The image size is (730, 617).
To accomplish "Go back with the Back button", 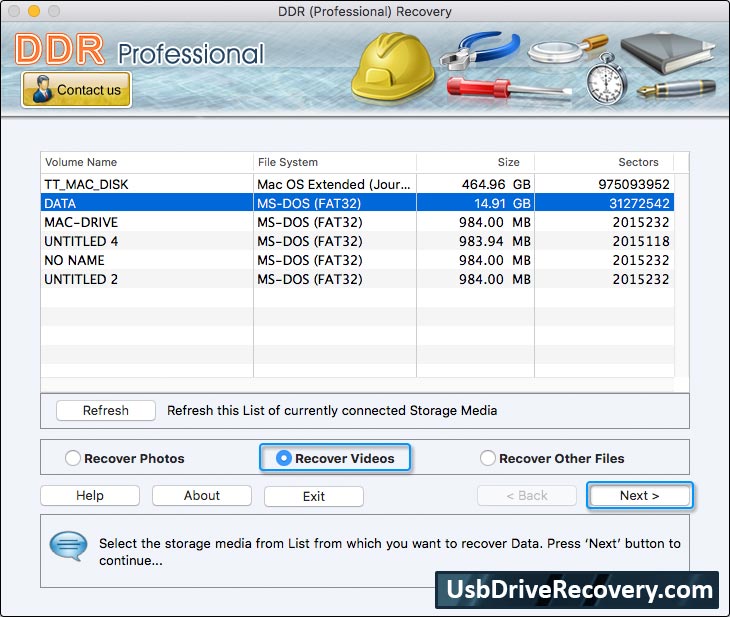I will click(x=527, y=495).
